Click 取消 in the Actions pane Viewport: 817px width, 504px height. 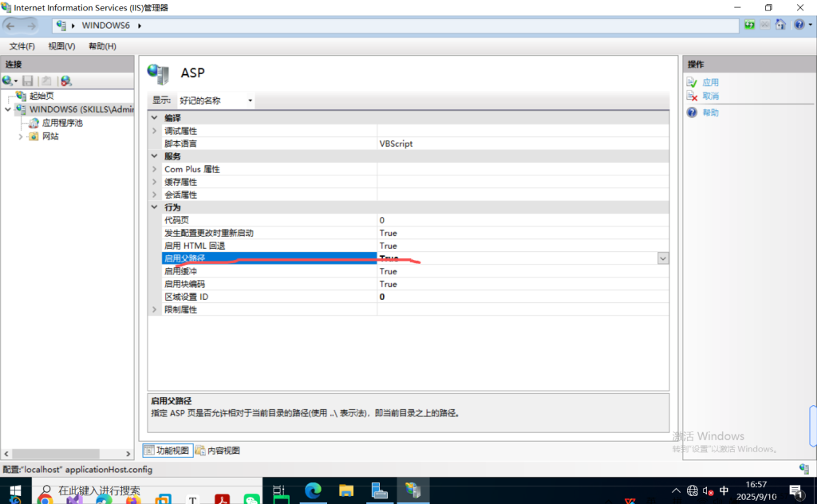click(x=710, y=96)
